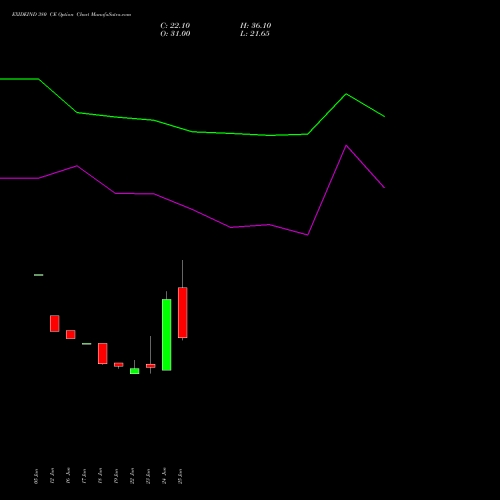Click the high price value H: 36.10
Image resolution: width=500 pixels, height=500 pixels.
point(255,26)
